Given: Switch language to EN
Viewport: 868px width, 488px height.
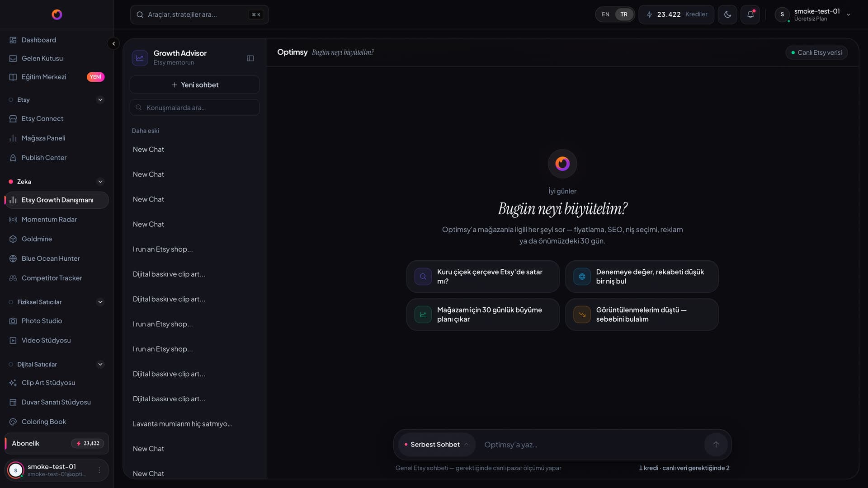Looking at the screenshot, I should point(605,14).
